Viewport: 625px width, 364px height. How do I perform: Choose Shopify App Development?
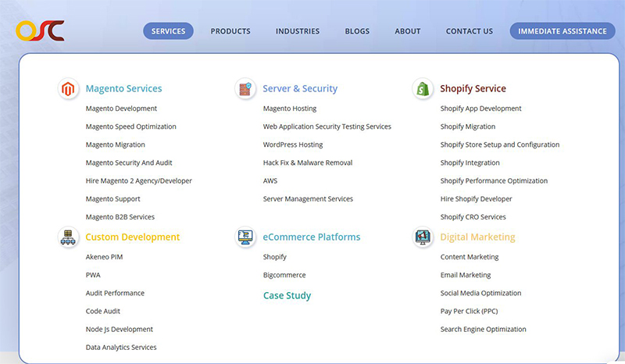pyautogui.click(x=480, y=109)
